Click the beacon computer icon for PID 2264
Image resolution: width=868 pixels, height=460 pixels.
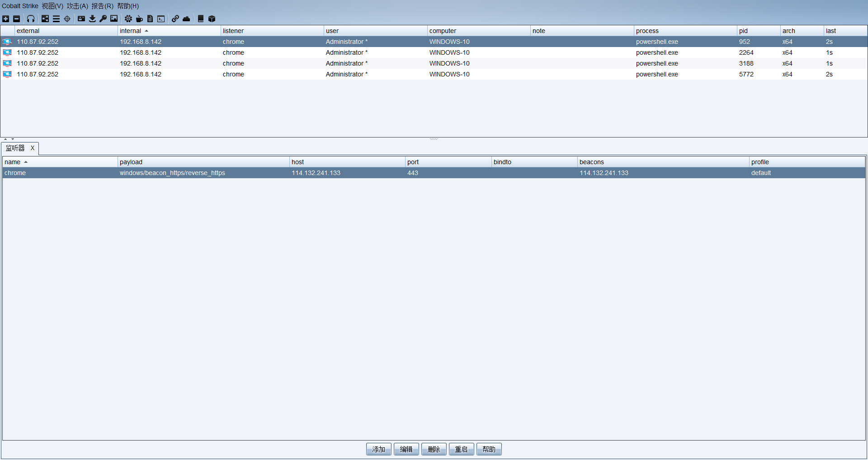pos(7,52)
